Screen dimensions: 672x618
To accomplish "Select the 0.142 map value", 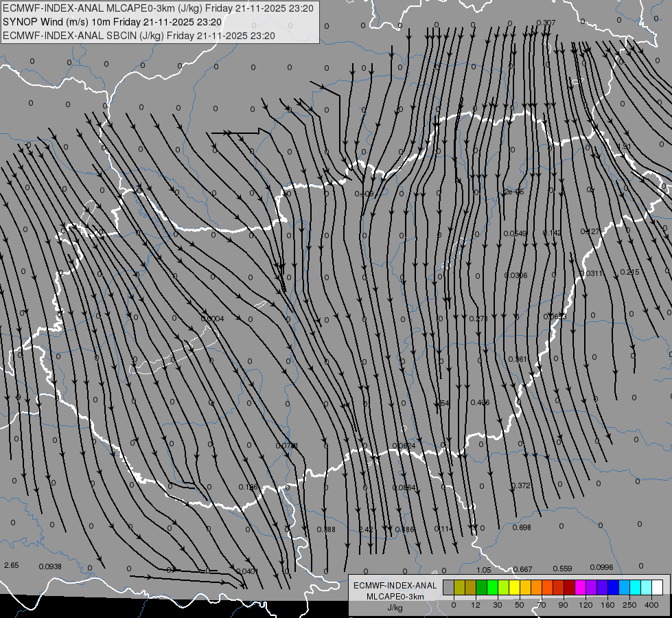I will click(552, 233).
